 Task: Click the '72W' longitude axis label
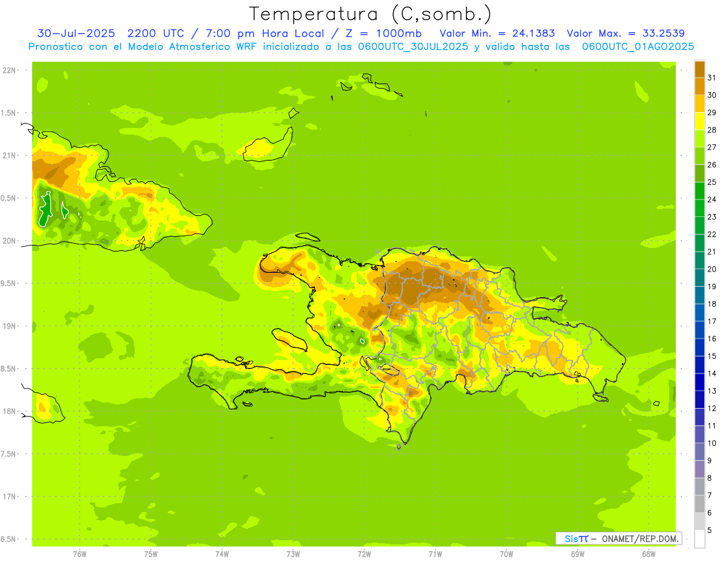[364, 554]
